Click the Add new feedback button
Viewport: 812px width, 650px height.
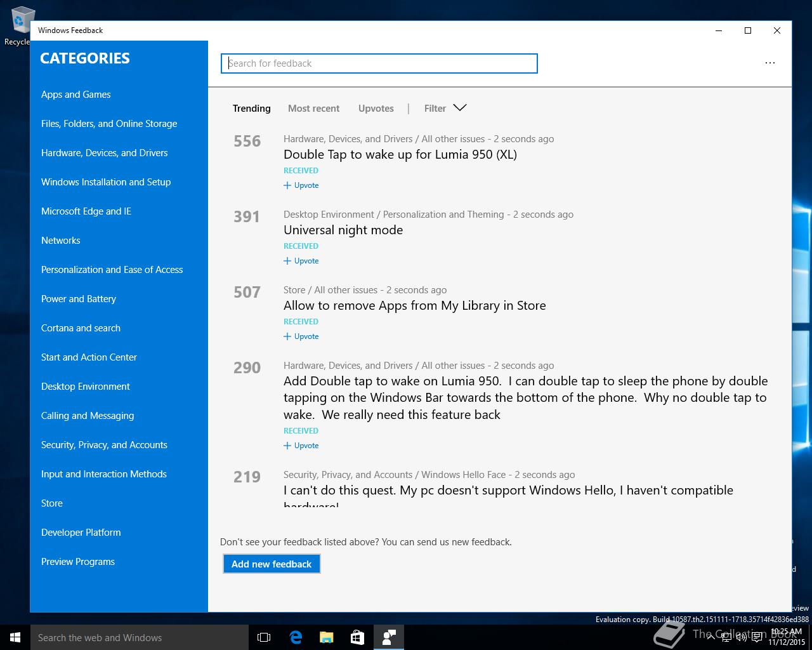pyautogui.click(x=272, y=564)
